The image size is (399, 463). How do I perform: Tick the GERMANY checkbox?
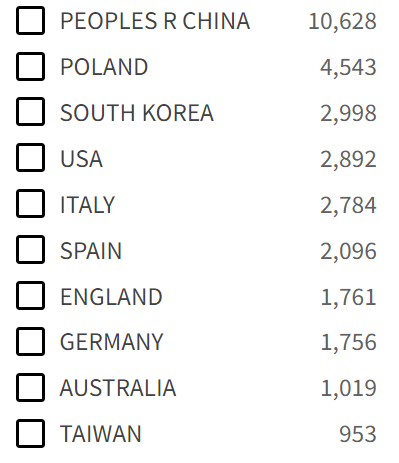coord(30,342)
